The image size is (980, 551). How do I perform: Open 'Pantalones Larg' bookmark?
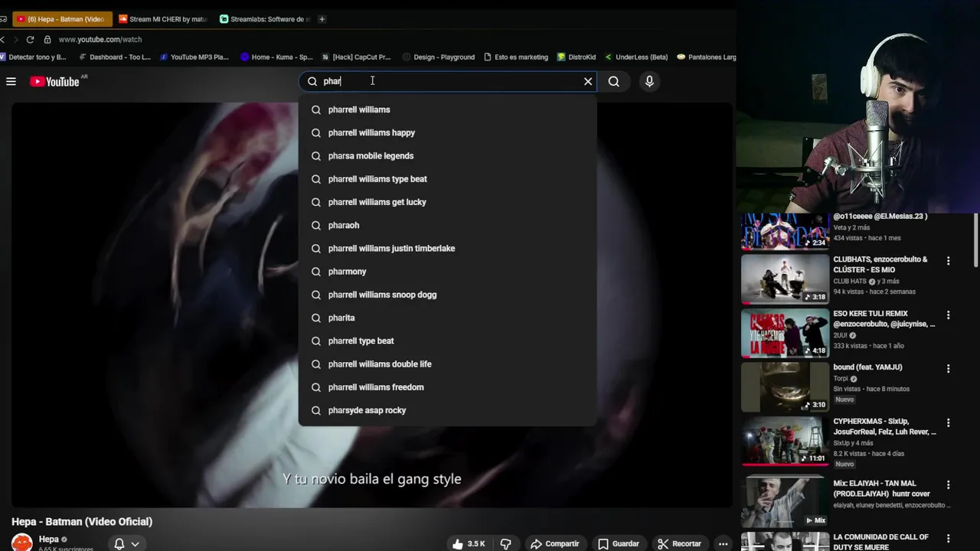pyautogui.click(x=706, y=57)
